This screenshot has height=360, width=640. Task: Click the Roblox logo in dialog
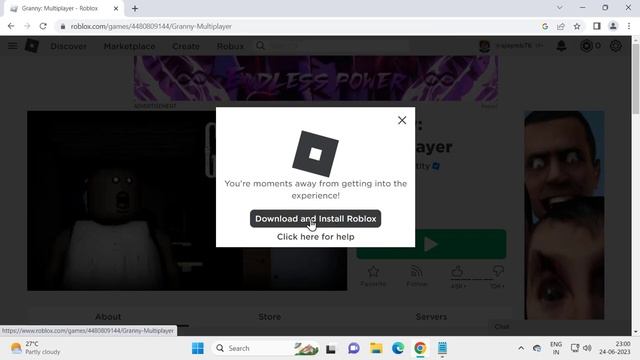[316, 154]
